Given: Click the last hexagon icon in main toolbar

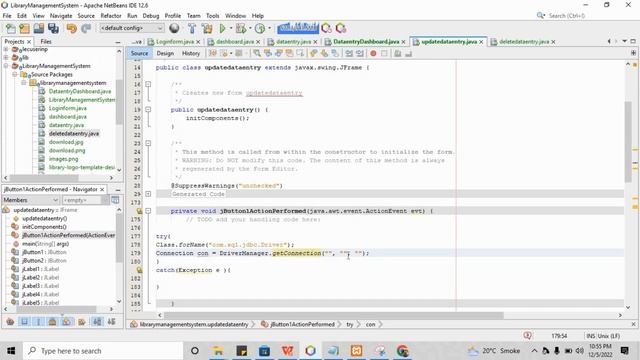Looking at the screenshot, I should [x=341, y=28].
